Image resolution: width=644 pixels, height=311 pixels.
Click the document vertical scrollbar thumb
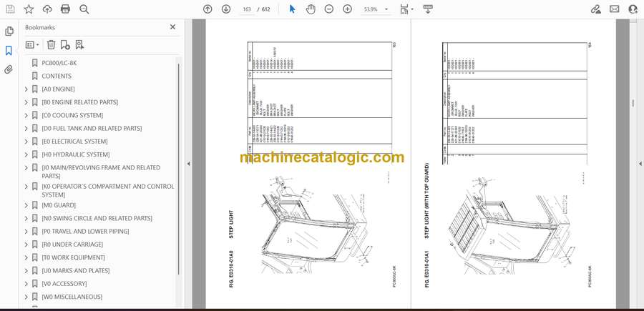(x=633, y=103)
